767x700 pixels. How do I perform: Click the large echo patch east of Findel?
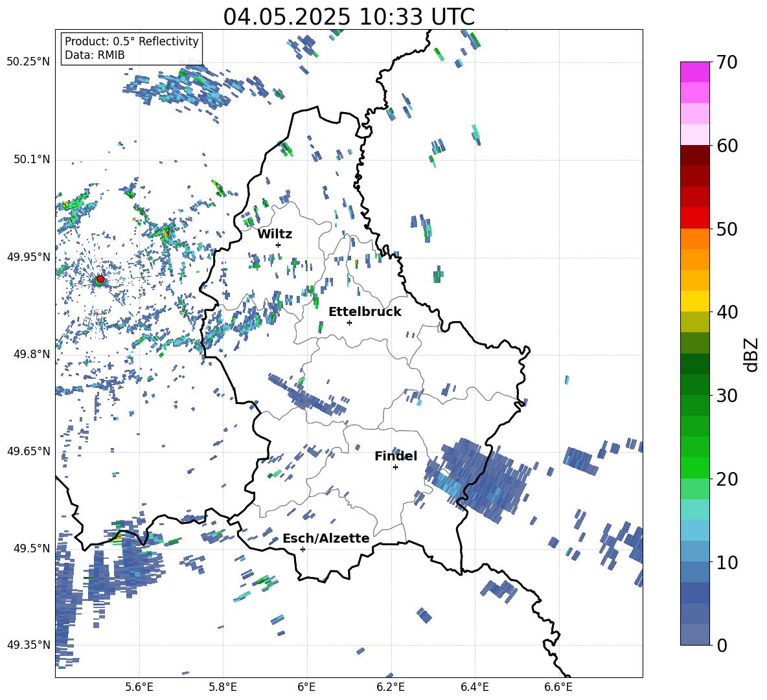coord(477,479)
